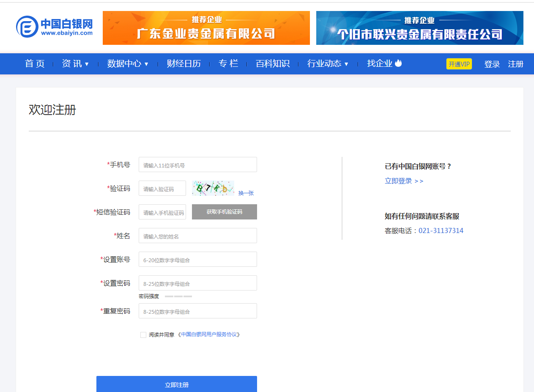Click the China Silver Network logo
The width and height of the screenshot is (534, 392).
(x=54, y=27)
